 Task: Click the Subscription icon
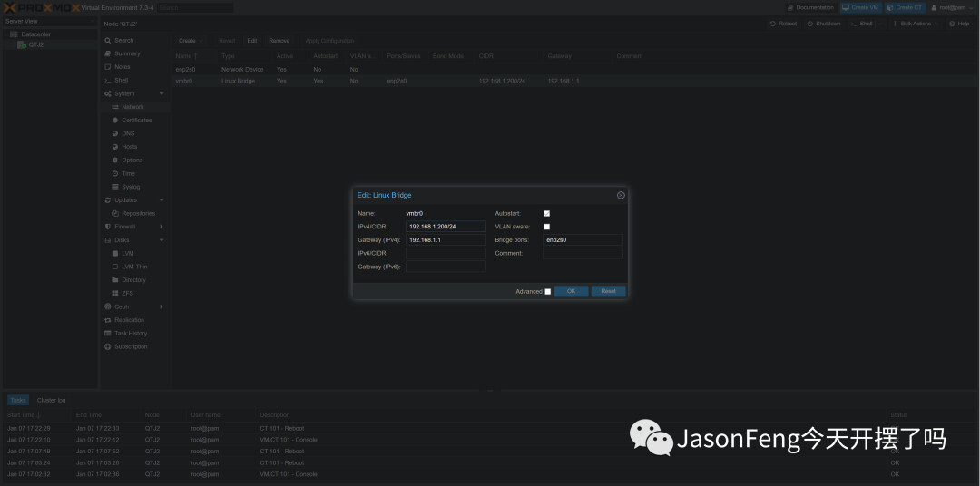(x=107, y=346)
